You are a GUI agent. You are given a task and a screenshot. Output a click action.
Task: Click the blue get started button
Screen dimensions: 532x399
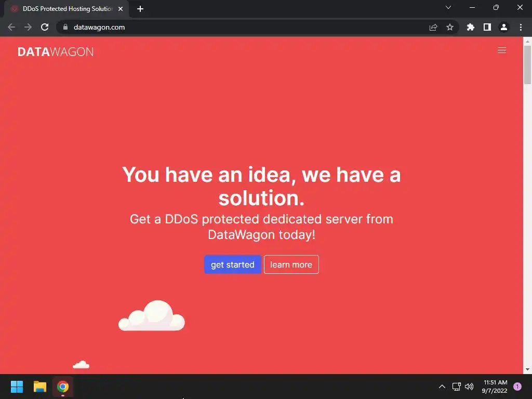point(232,264)
